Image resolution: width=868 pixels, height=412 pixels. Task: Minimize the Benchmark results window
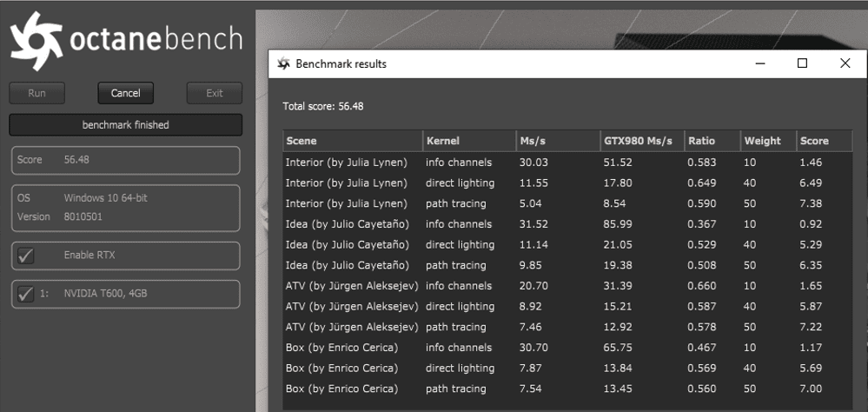760,63
